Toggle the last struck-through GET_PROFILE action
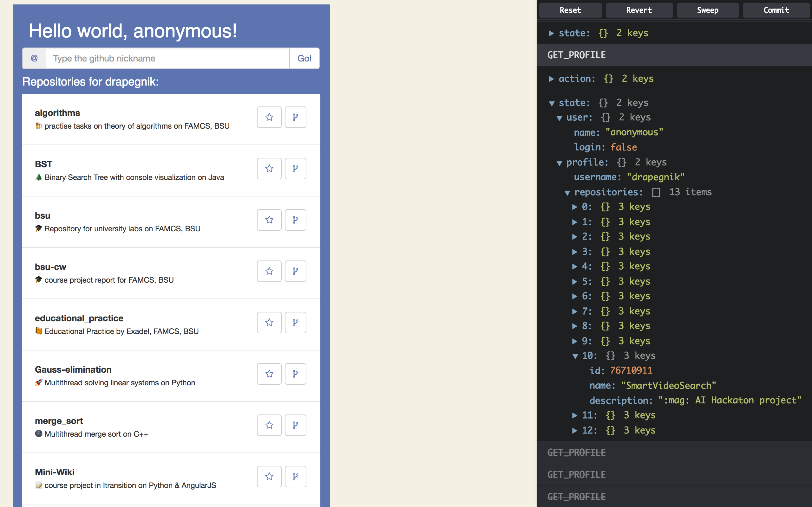Viewport: 812px width, 507px height. (576, 497)
